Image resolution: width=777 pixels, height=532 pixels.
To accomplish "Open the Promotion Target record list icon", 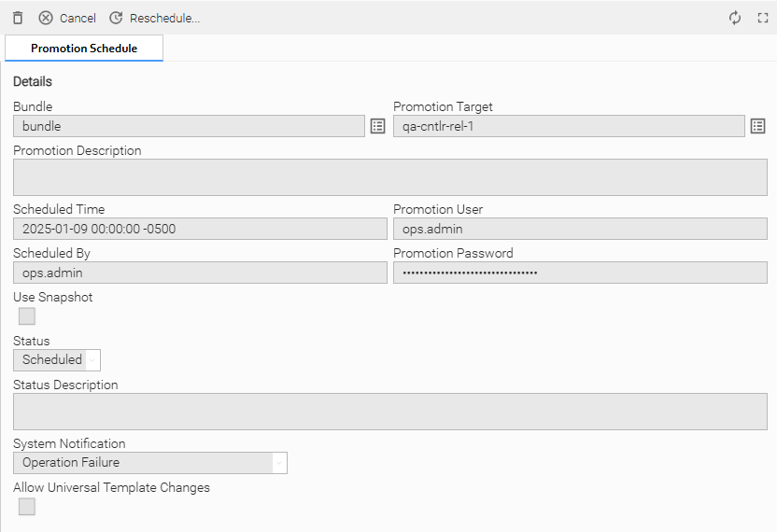I will coord(757,126).
